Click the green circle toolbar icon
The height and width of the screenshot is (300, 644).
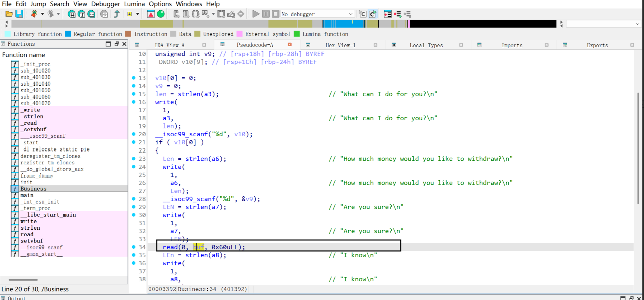tap(161, 14)
